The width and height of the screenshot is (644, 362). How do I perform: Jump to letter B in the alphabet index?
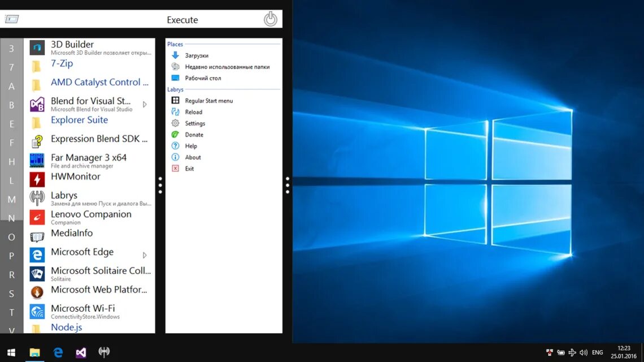11,105
